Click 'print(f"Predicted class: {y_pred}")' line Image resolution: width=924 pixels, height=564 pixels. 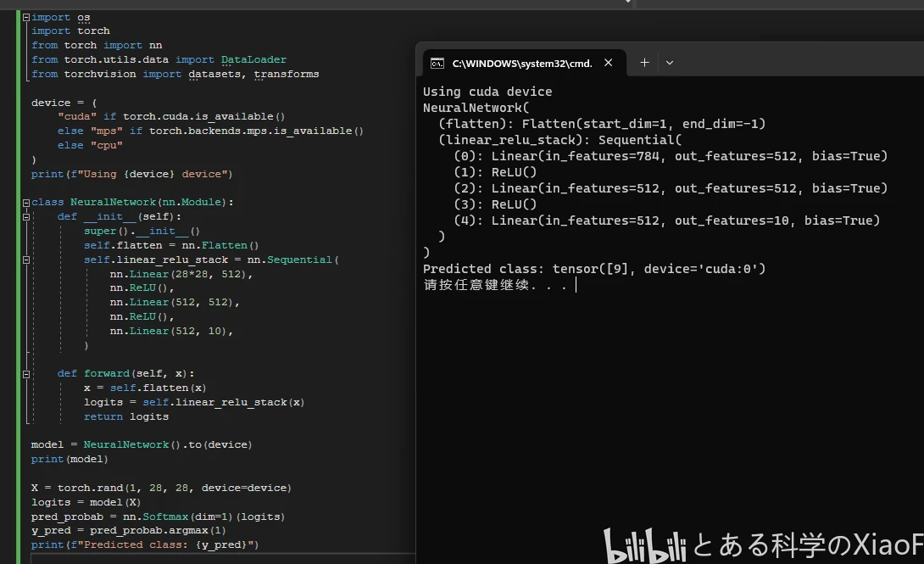145,545
